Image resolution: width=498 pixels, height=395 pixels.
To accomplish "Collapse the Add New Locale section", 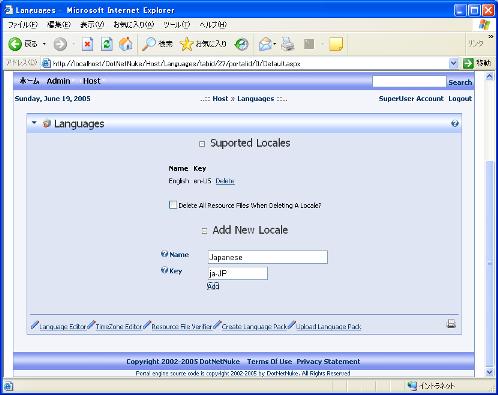I will (204, 231).
